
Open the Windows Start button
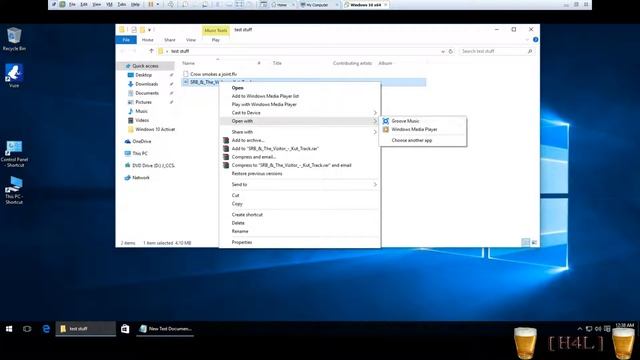pyautogui.click(x=9, y=329)
